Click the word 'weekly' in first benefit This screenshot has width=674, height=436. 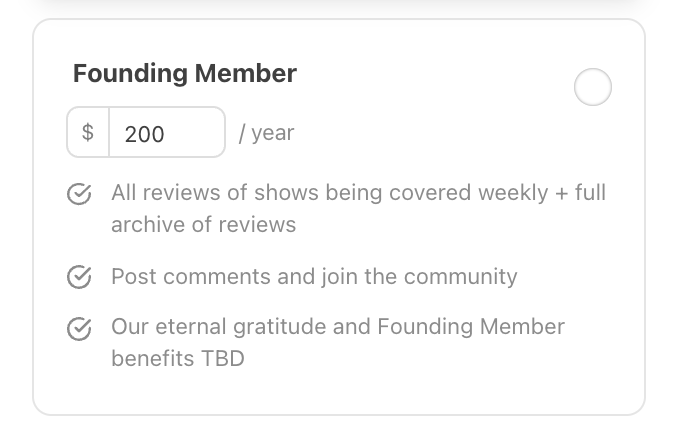click(x=513, y=193)
